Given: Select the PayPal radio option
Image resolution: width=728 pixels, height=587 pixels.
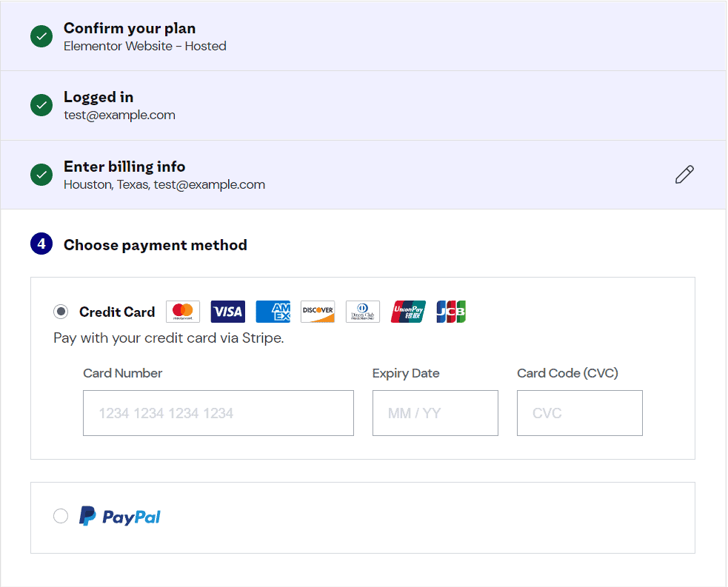Looking at the screenshot, I should (61, 516).
